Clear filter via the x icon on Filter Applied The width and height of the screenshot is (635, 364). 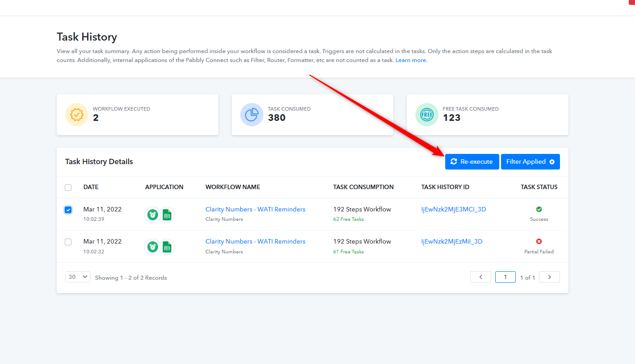[552, 162]
